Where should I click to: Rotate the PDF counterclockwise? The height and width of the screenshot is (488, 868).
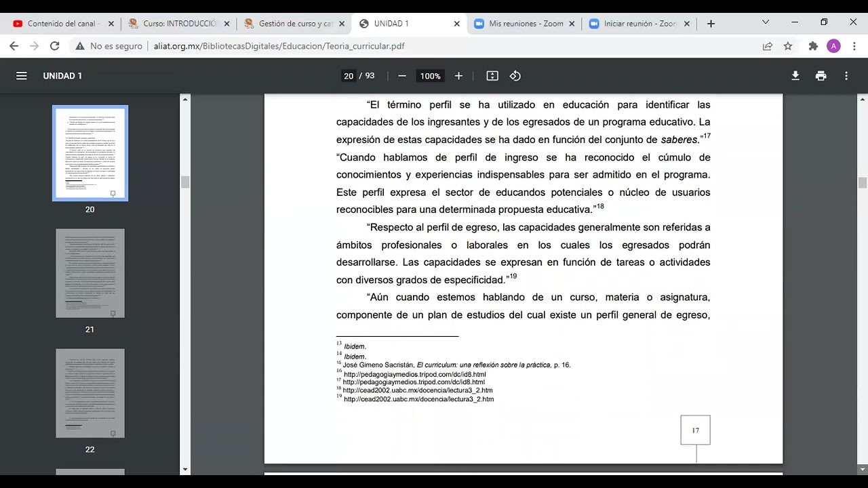(x=515, y=76)
